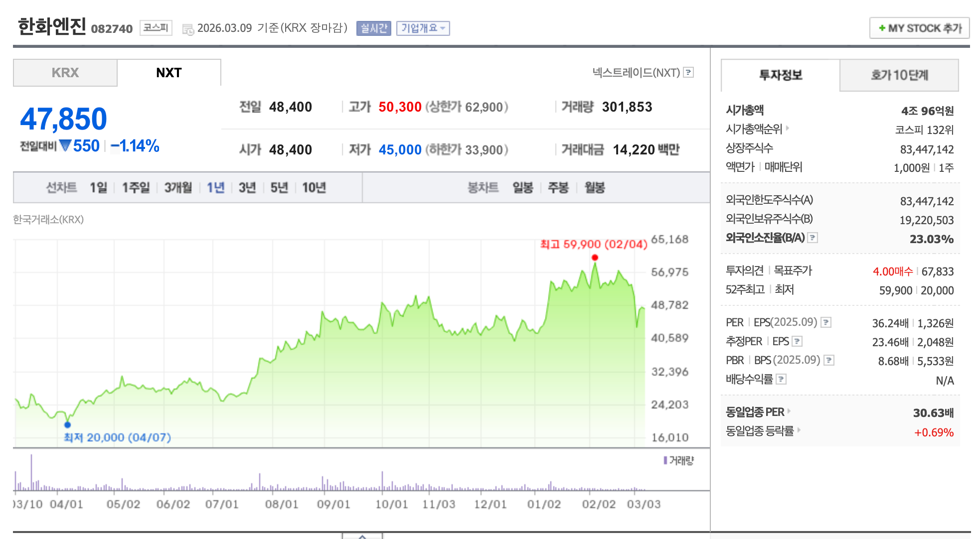The image size is (980, 539).
Task: Open the 기업개요 dropdown
Action: [423, 28]
